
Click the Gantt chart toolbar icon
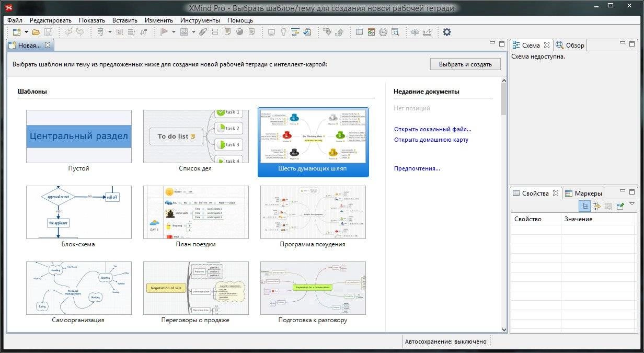295,32
